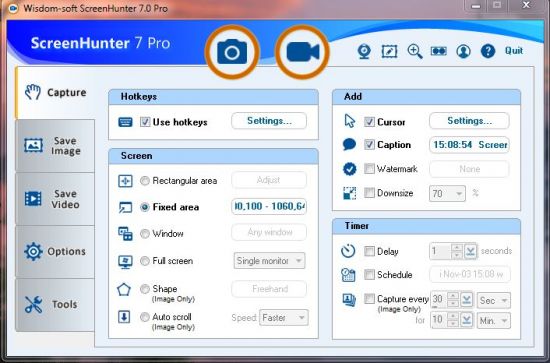Viewport: 550px width, 363px height.
Task: Toggle the Cursor checkbox
Action: [369, 122]
